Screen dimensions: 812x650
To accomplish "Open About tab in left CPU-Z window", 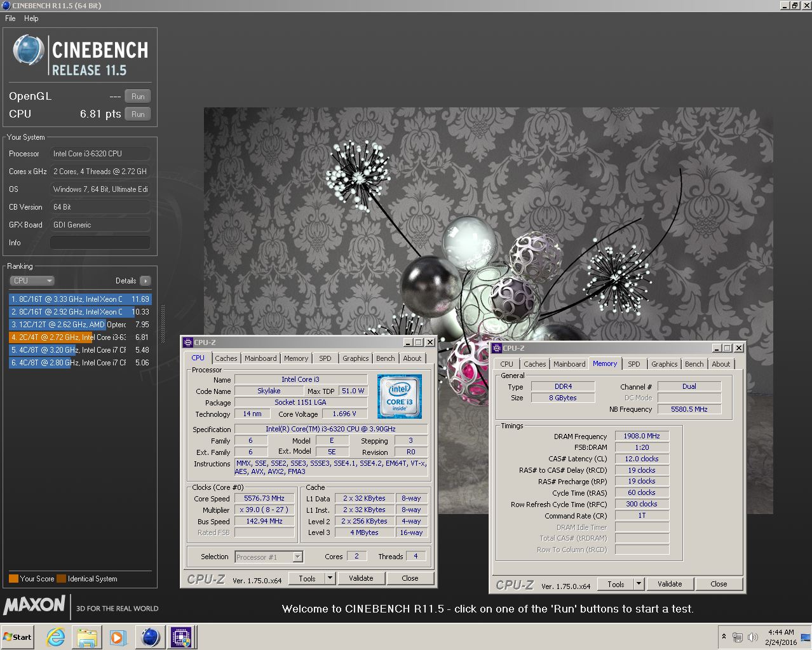I will click(x=412, y=358).
